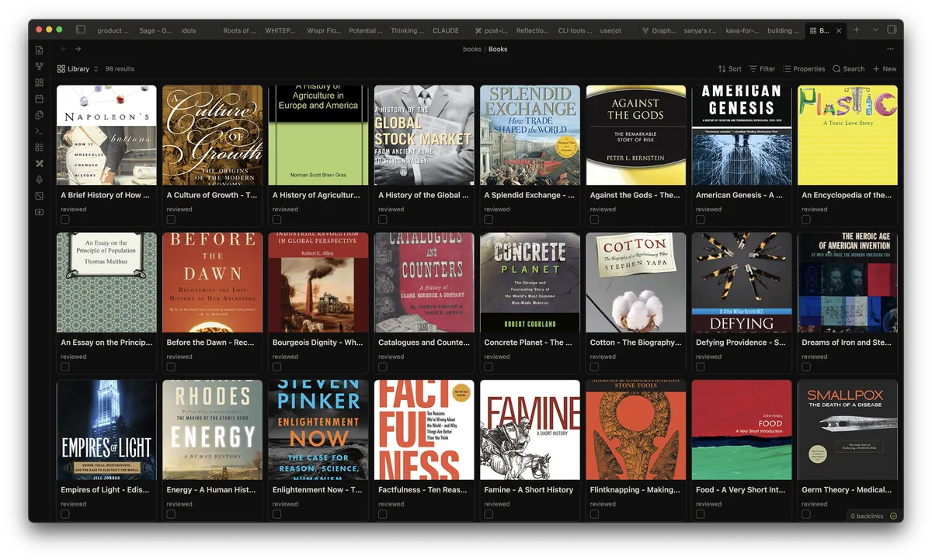Tick the checkbox on Concrete Planet card
Image resolution: width=932 pixels, height=560 pixels.
tap(489, 367)
